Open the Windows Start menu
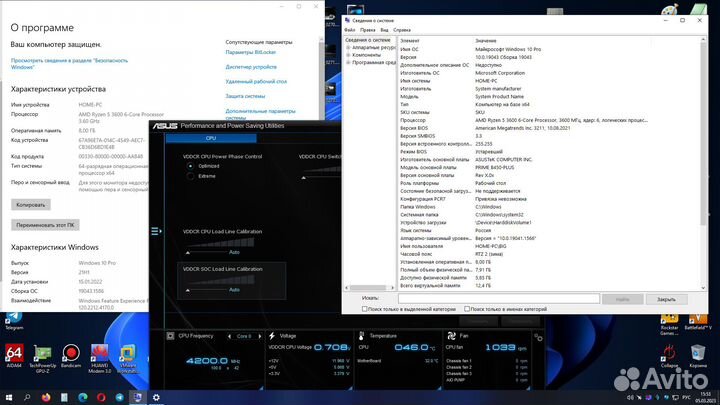 pyautogui.click(x=9, y=397)
